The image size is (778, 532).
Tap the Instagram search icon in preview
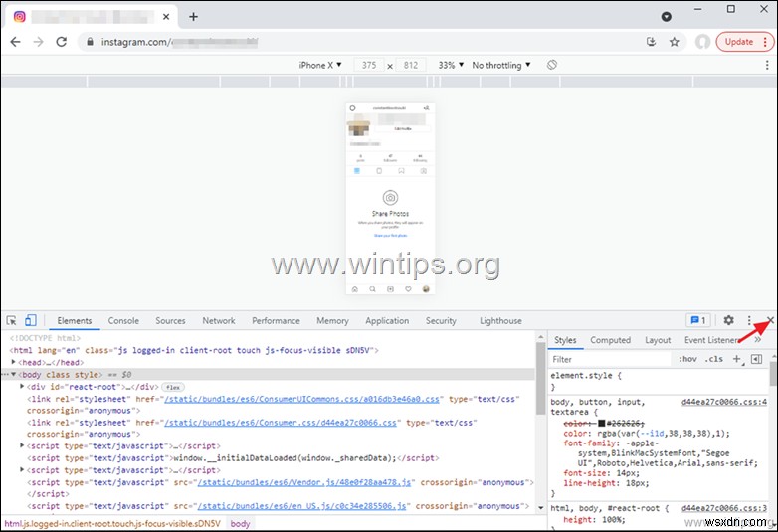pos(372,289)
